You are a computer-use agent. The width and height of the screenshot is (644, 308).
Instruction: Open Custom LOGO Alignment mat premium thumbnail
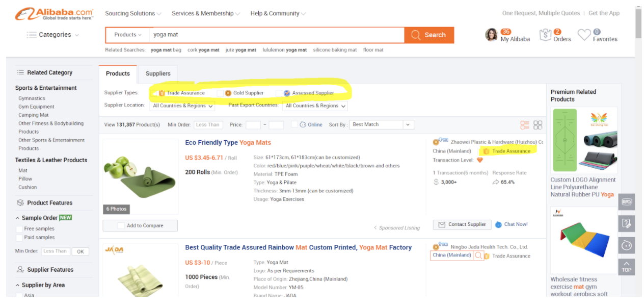[x=585, y=140]
